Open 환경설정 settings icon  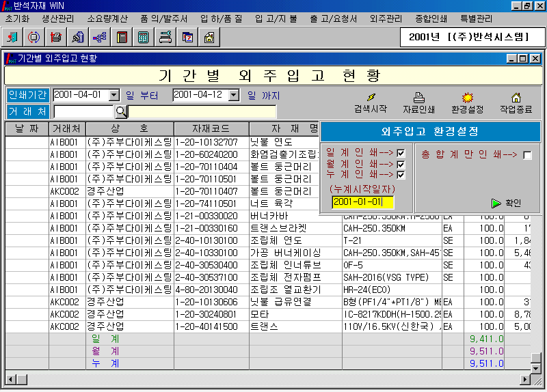468,103
